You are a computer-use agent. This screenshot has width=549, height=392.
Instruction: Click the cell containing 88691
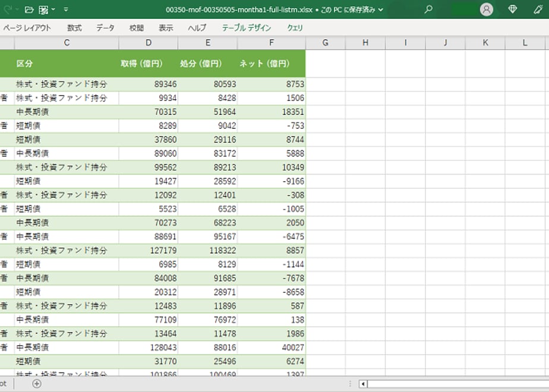click(149, 236)
